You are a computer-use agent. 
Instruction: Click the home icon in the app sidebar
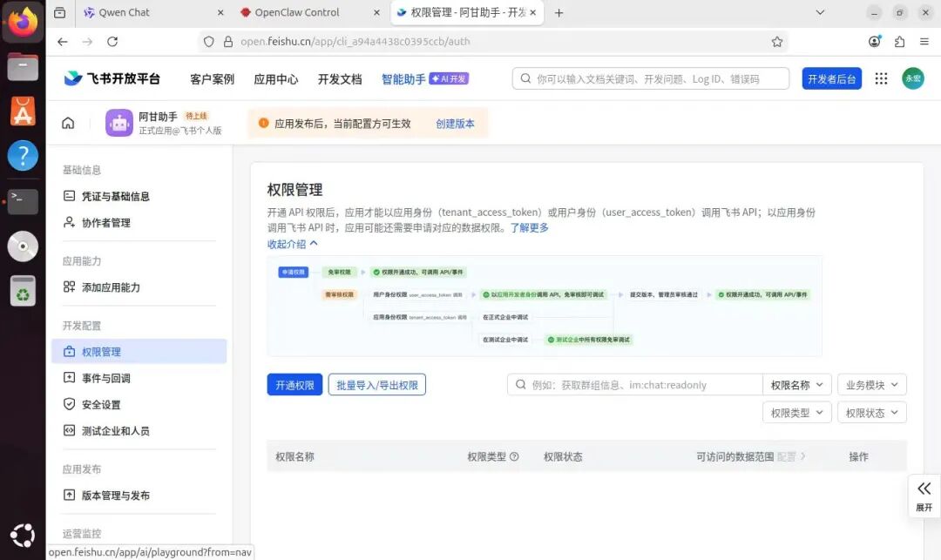pos(68,123)
